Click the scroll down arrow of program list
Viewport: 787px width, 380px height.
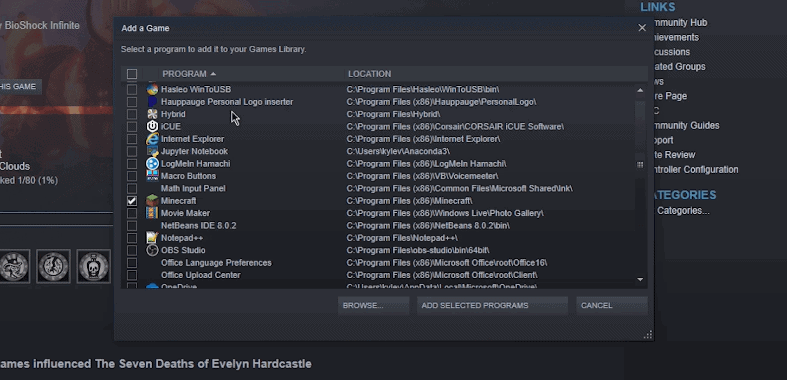tap(640, 279)
